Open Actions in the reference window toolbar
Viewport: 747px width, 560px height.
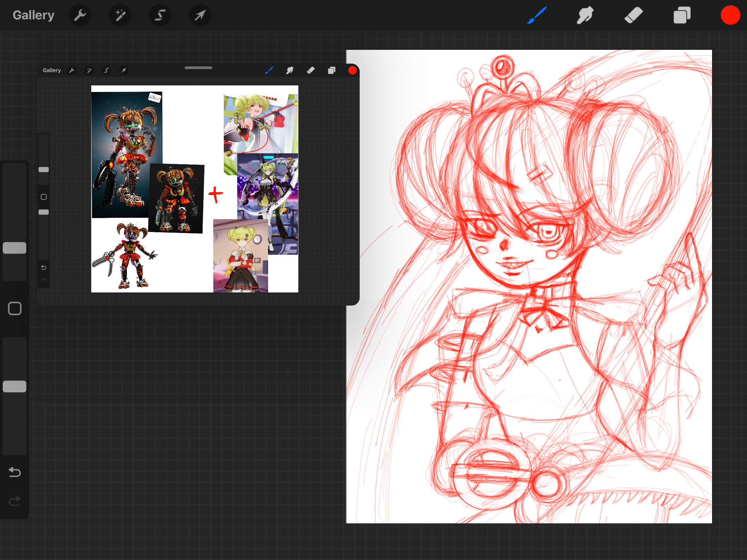click(x=72, y=70)
